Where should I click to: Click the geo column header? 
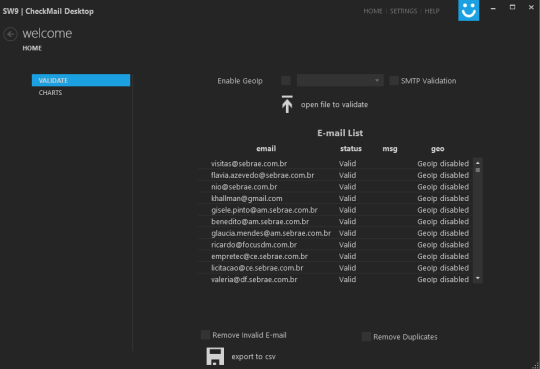[437, 149]
